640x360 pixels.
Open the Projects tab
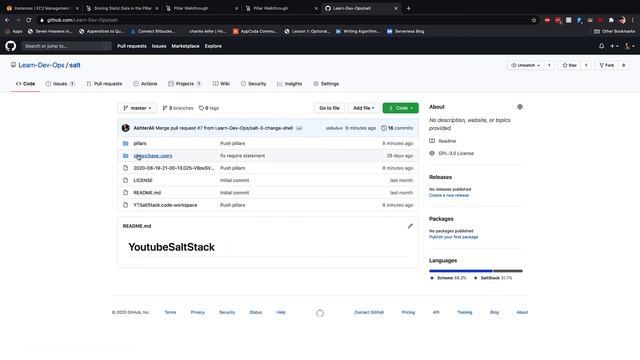(x=184, y=84)
